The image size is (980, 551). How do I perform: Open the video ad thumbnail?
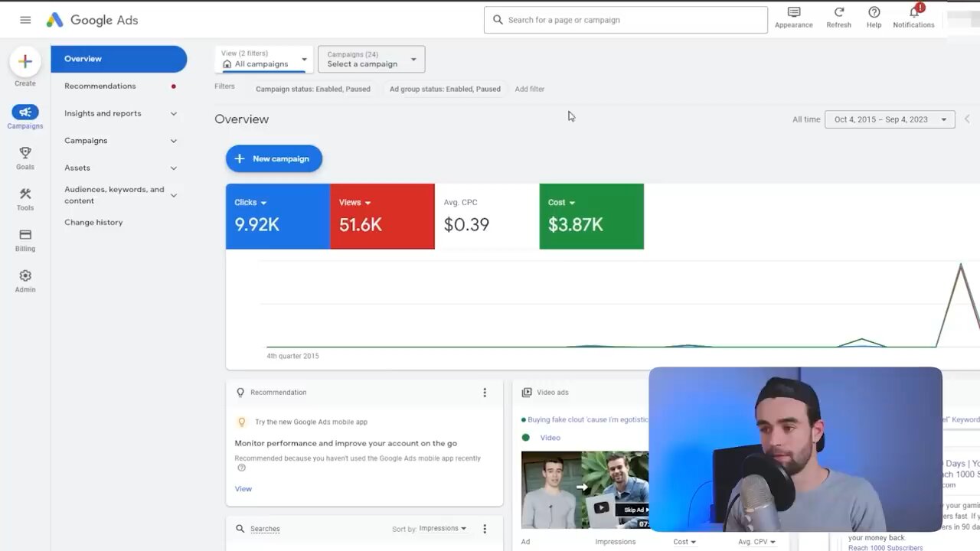point(585,490)
